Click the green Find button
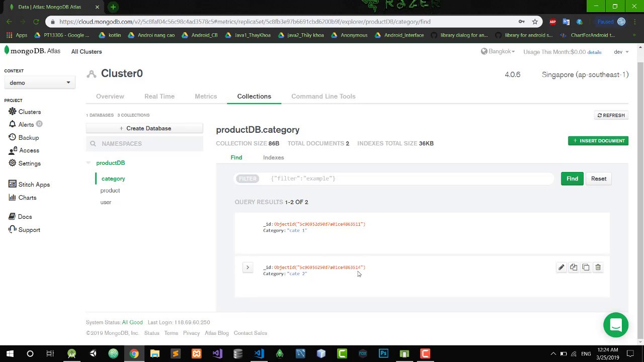Screen dimensions: 644x362 point(572,178)
